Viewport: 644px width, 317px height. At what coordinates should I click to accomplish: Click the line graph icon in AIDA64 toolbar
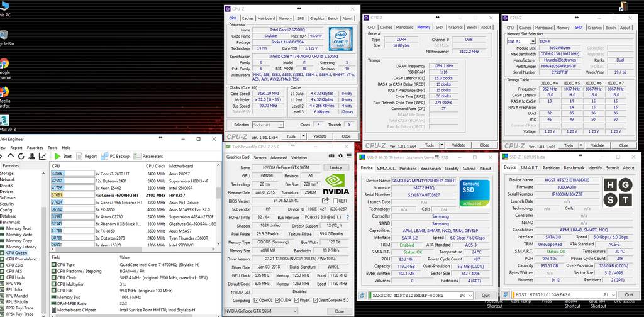[42, 157]
